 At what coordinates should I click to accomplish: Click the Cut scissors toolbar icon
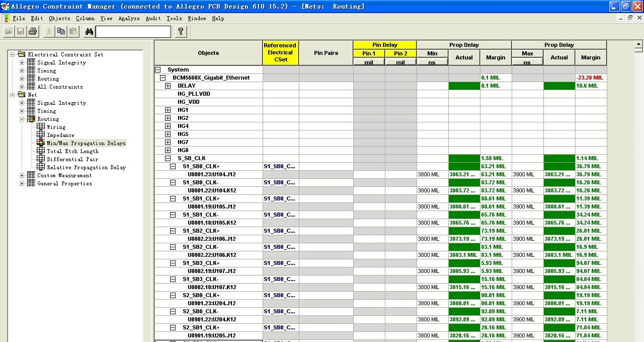point(49,32)
